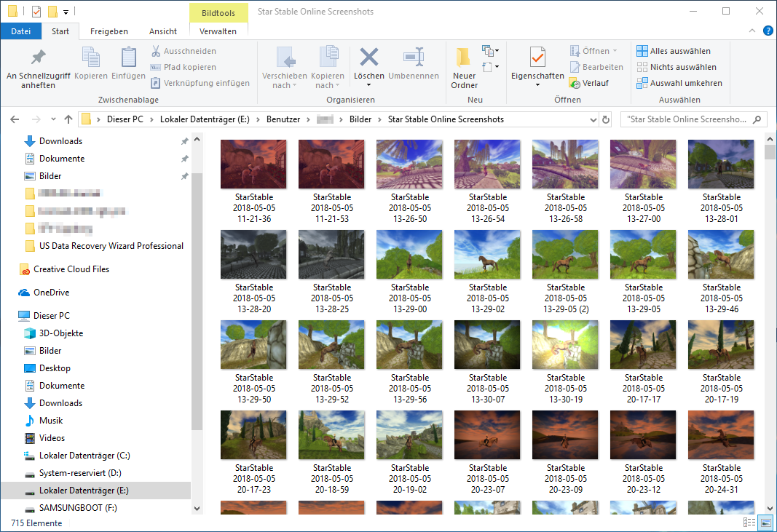Open the Kopieren nach menu
Image resolution: width=777 pixels, height=532 pixels.
coord(328,68)
